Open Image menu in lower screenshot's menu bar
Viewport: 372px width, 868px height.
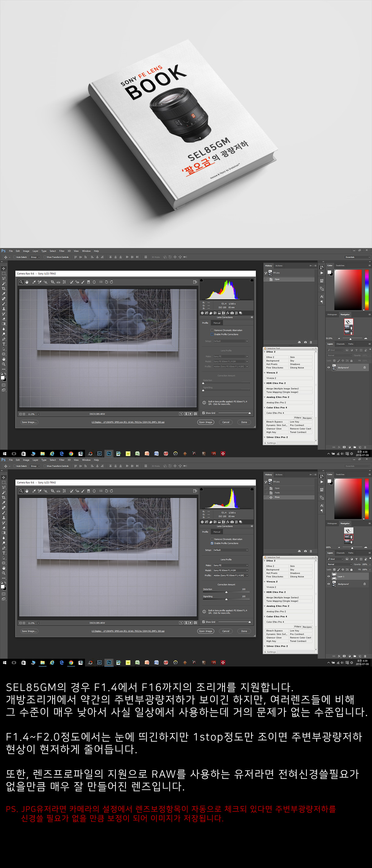pyautogui.click(x=26, y=460)
